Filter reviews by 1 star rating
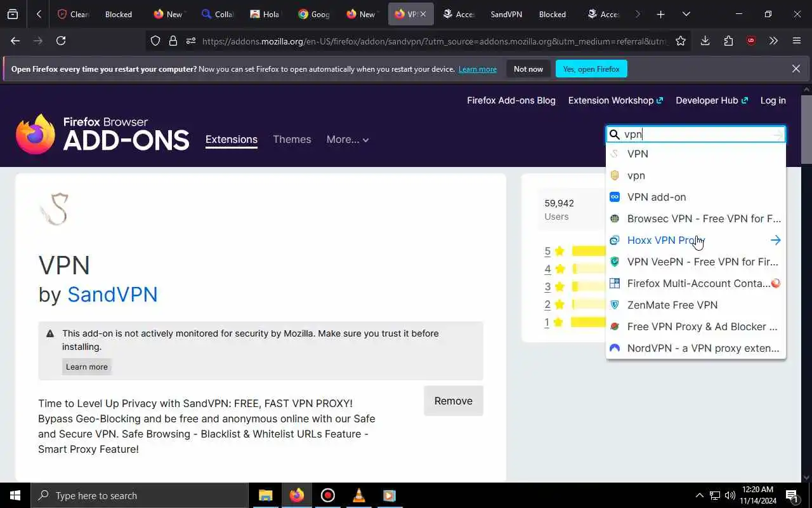812x508 pixels. click(x=575, y=322)
